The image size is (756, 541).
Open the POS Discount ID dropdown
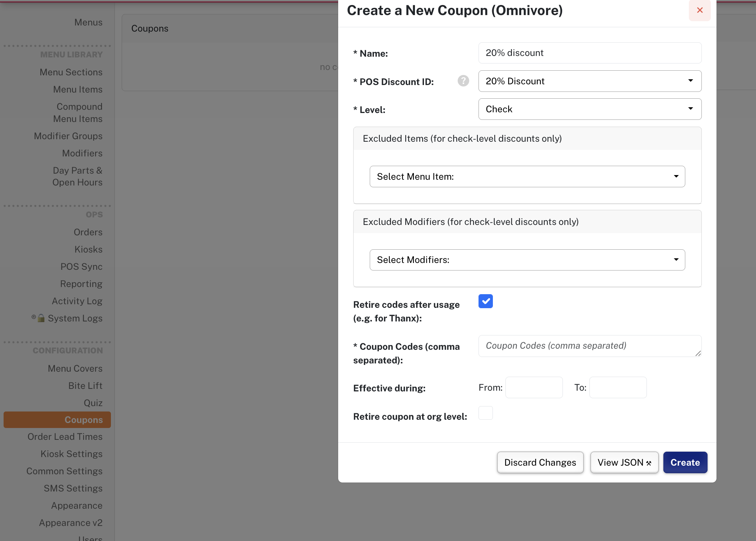[590, 81]
